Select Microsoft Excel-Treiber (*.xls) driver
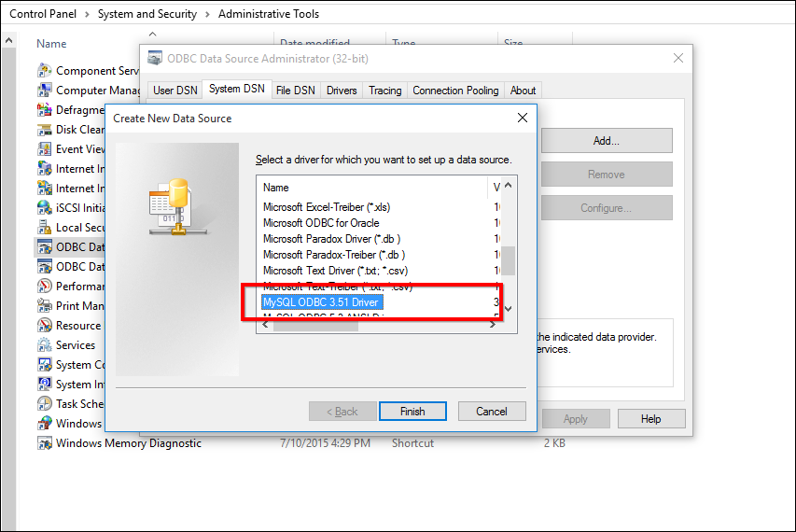Image resolution: width=796 pixels, height=532 pixels. [x=327, y=207]
